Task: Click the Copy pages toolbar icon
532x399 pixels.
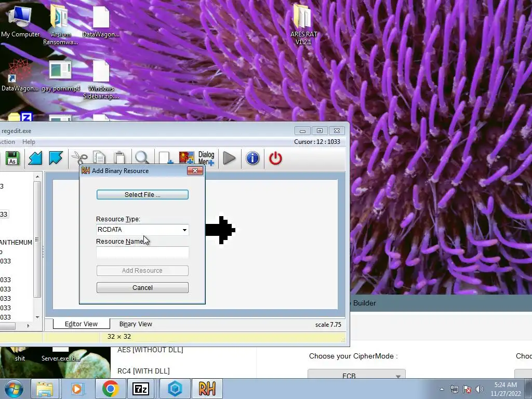Action: [x=99, y=158]
